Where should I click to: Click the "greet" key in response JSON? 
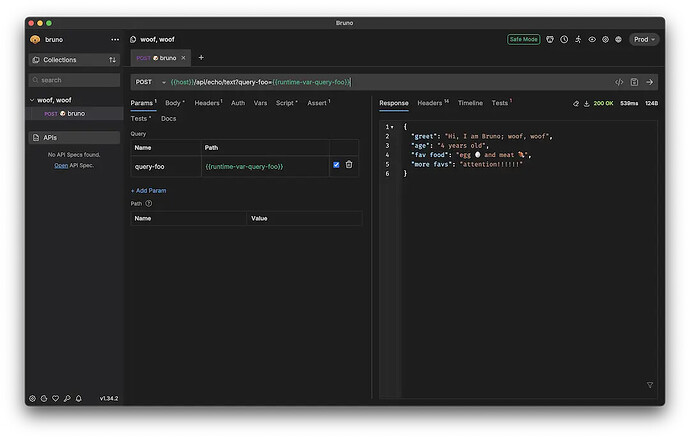pos(423,136)
